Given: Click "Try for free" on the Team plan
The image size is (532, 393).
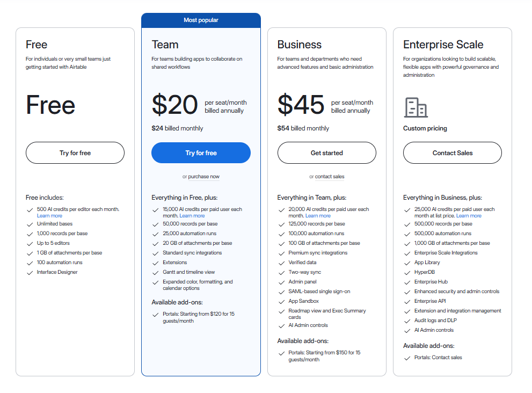Looking at the screenshot, I should pos(201,152).
